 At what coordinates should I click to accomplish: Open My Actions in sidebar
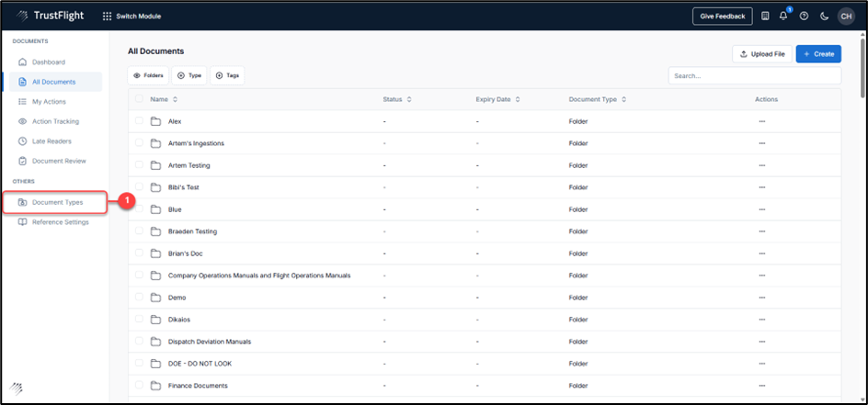(48, 101)
